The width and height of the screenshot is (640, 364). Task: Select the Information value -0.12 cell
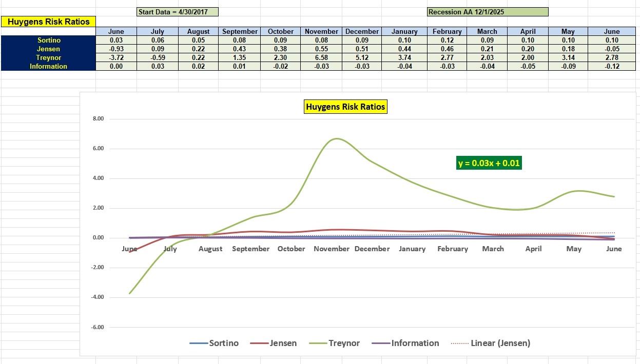612,66
